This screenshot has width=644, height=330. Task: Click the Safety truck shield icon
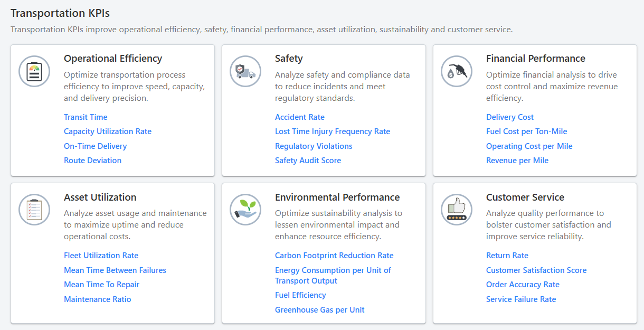(x=245, y=71)
